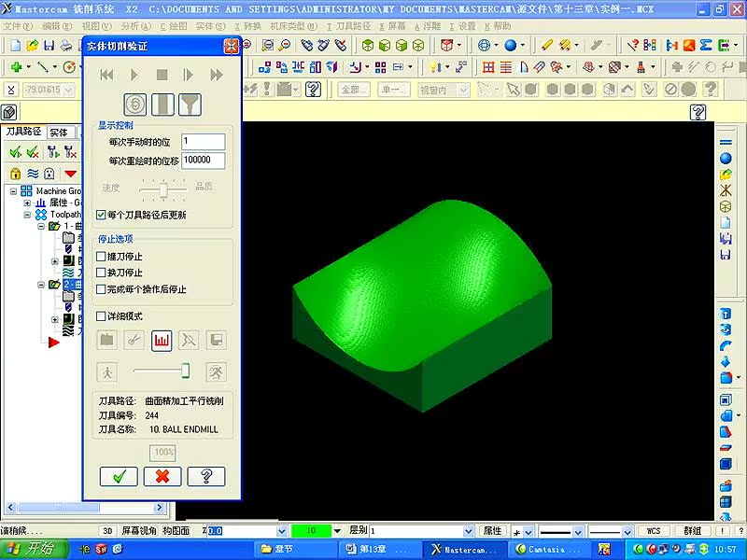
Task: Click the simulation speed slider near runner icons
Action: pyautogui.click(x=185, y=371)
